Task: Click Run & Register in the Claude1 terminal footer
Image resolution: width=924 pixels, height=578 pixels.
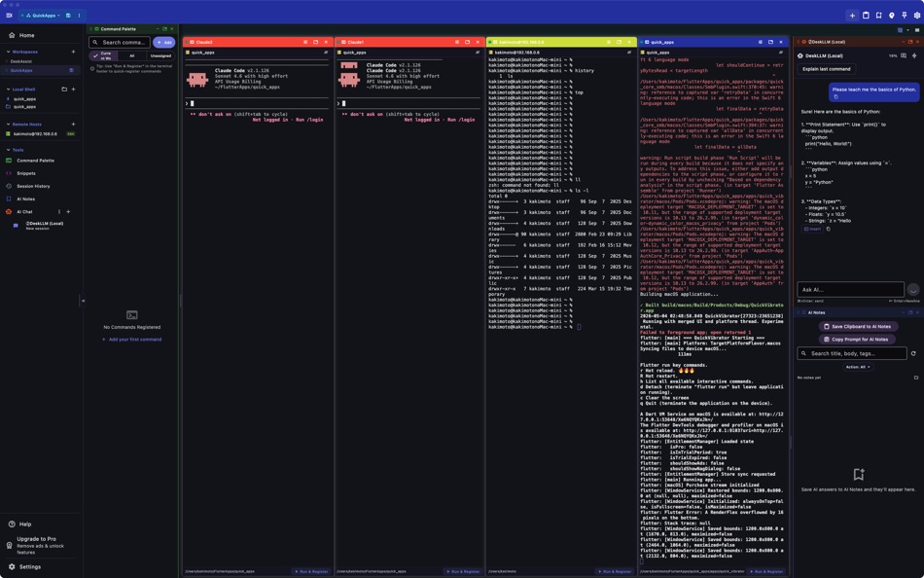Action: coord(463,571)
